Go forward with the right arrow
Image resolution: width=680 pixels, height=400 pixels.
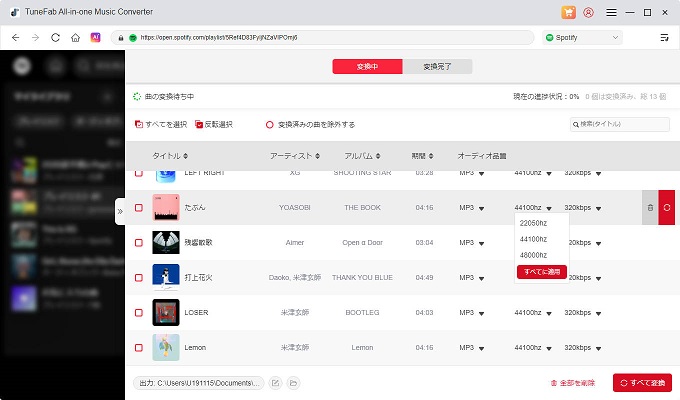pyautogui.click(x=36, y=38)
